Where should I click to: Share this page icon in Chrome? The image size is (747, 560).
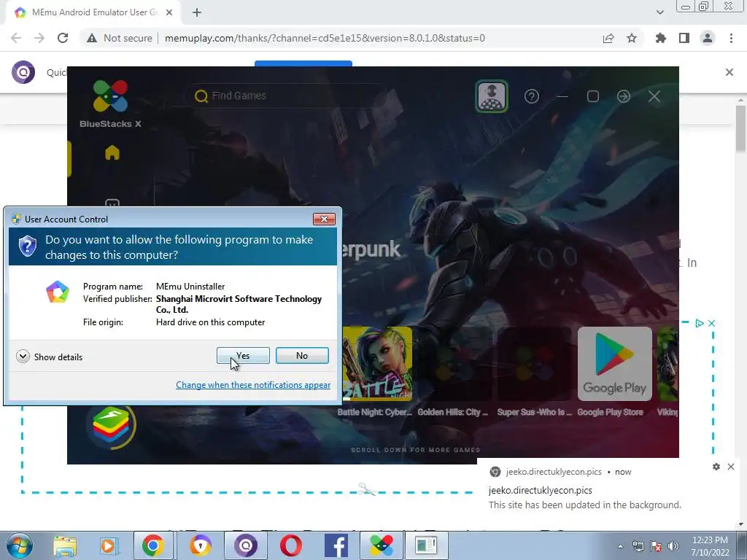point(608,38)
